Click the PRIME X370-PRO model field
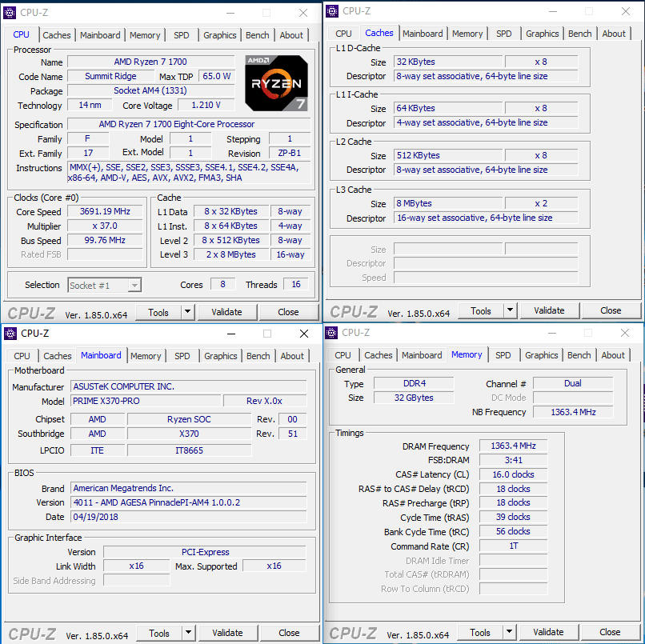 (146, 401)
